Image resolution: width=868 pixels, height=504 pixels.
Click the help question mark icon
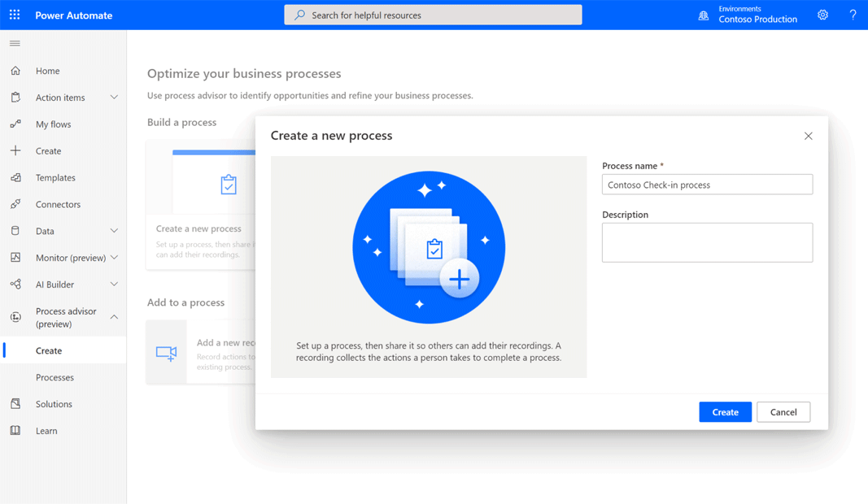click(x=853, y=15)
